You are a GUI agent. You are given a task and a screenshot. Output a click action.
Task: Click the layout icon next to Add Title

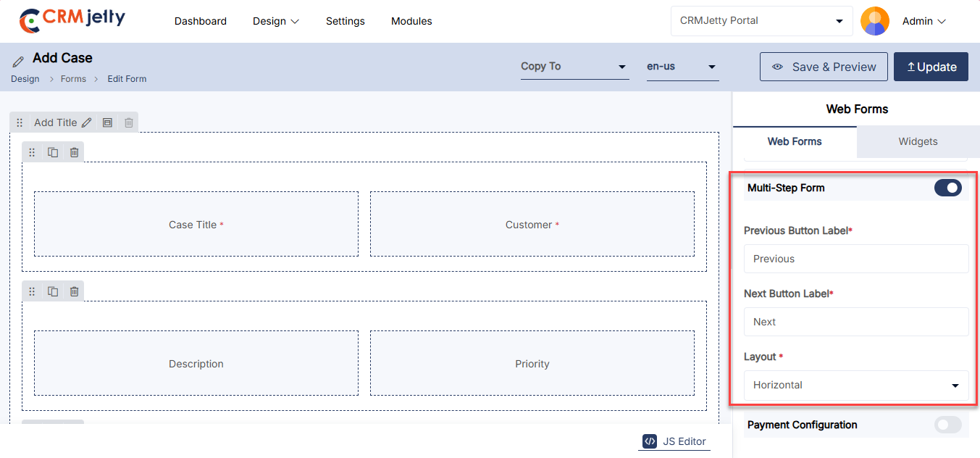pos(107,122)
